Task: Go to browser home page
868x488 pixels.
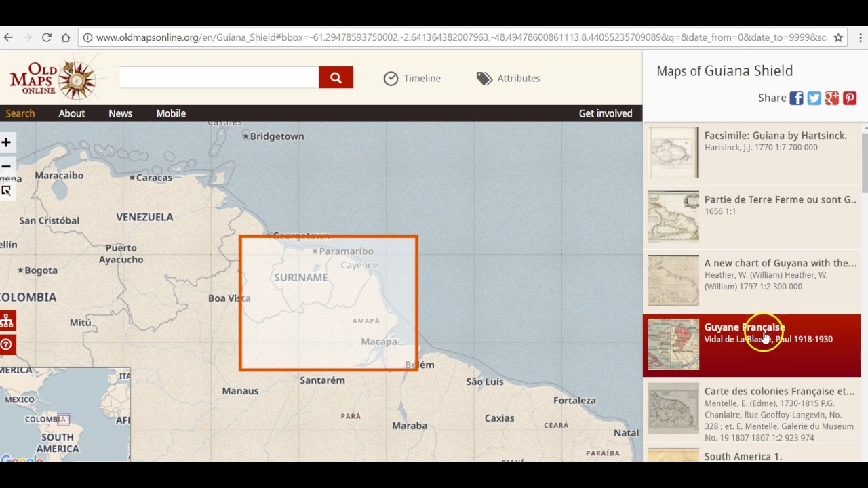Action: tap(65, 37)
